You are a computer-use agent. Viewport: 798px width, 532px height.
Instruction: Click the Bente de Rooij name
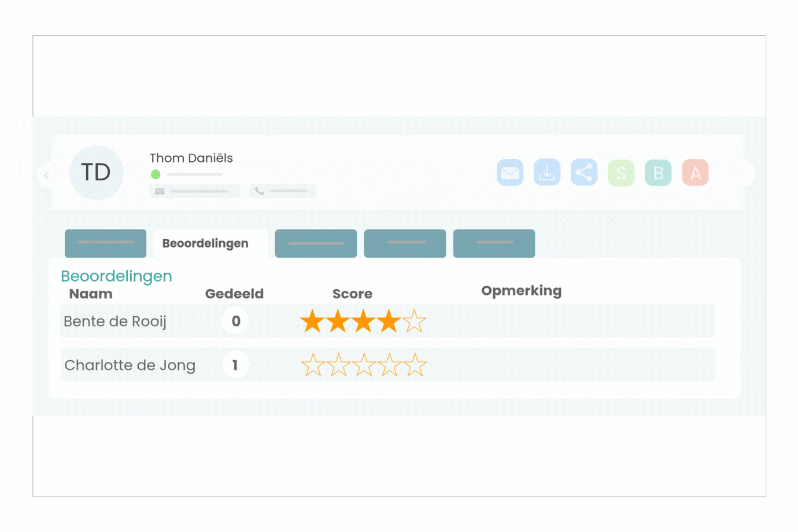coord(115,321)
